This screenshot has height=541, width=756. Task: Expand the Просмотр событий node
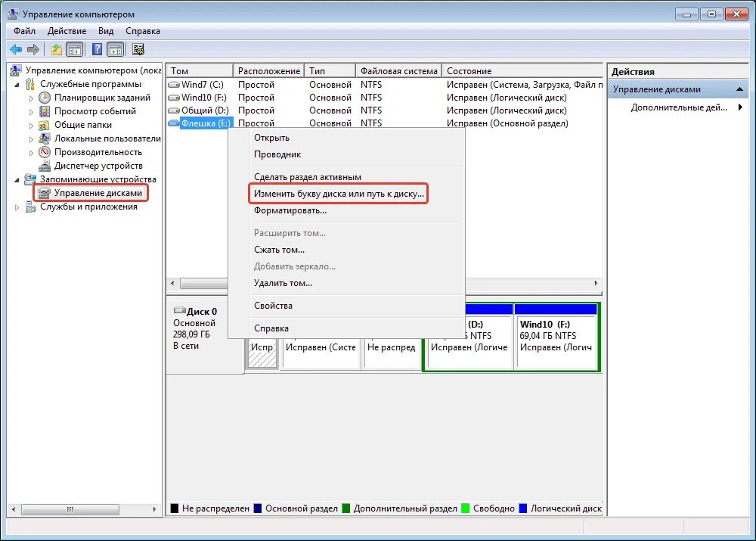(x=31, y=112)
